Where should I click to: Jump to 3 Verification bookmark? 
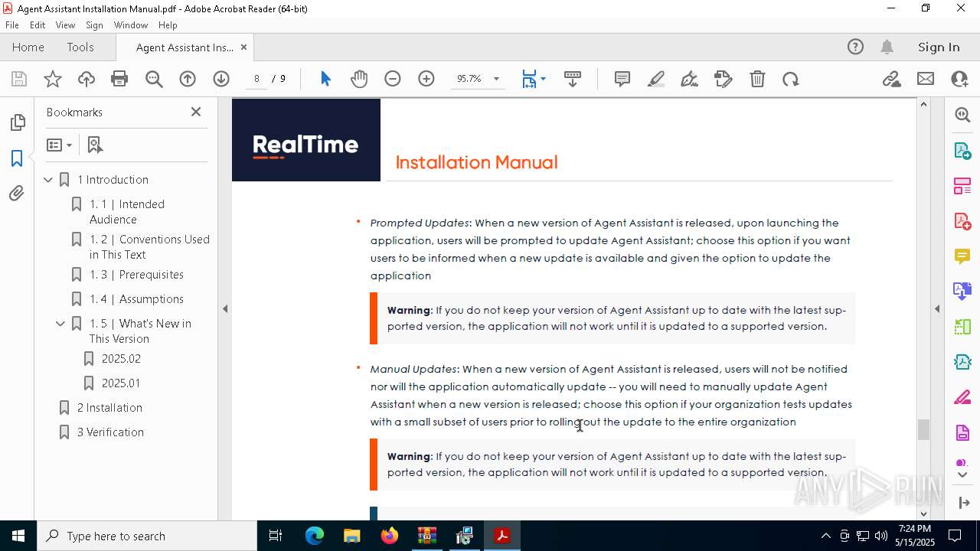tap(110, 432)
